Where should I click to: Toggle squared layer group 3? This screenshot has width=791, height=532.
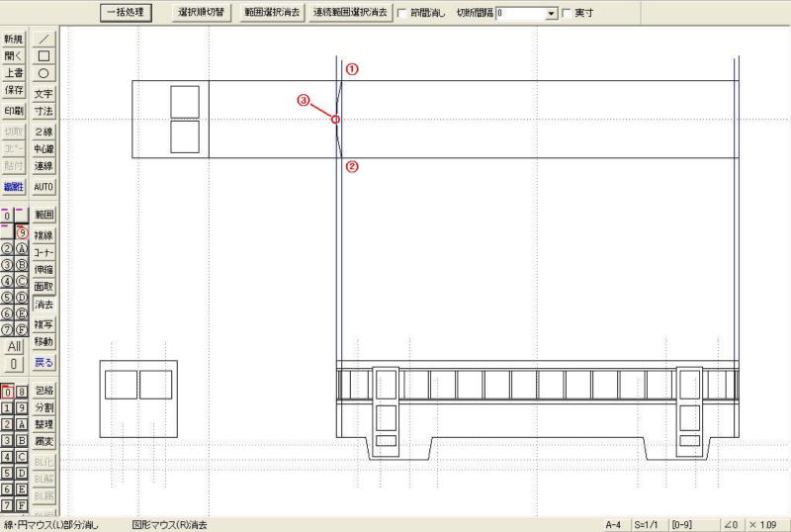pos(7,440)
